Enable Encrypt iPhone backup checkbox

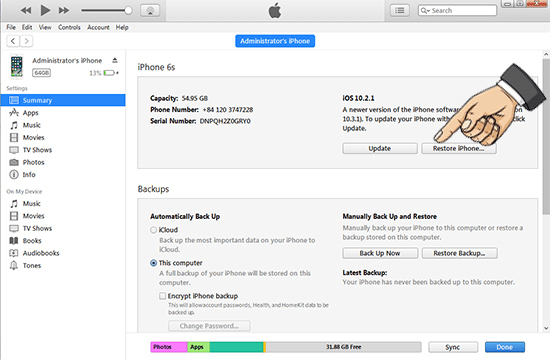(x=162, y=296)
